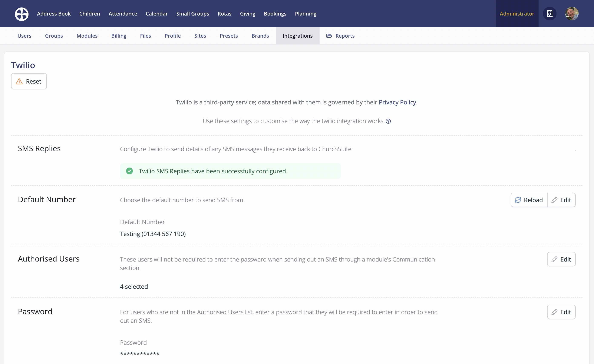Image resolution: width=594 pixels, height=364 pixels.
Task: Open the Small Groups module
Action: 193,14
